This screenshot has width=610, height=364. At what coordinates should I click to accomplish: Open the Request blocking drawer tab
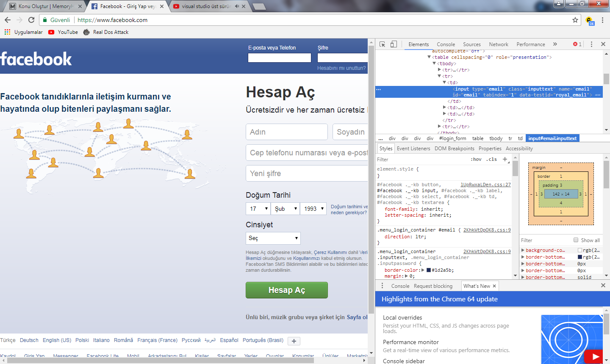click(x=433, y=286)
